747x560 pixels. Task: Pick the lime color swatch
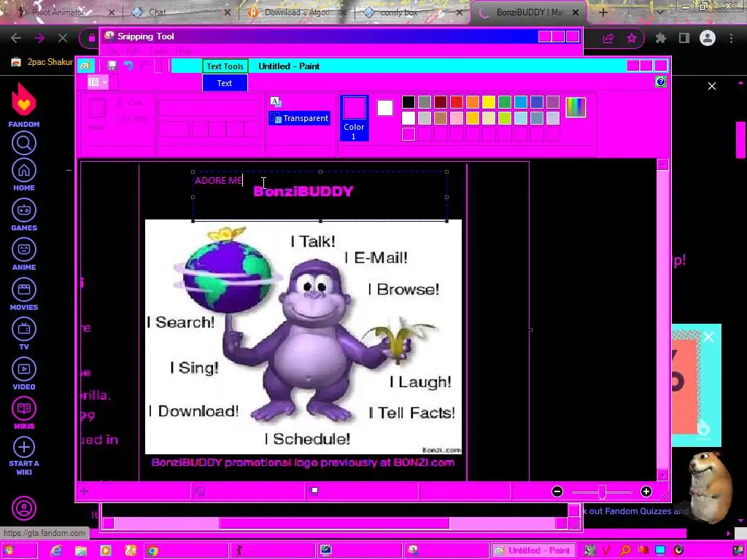point(505,117)
